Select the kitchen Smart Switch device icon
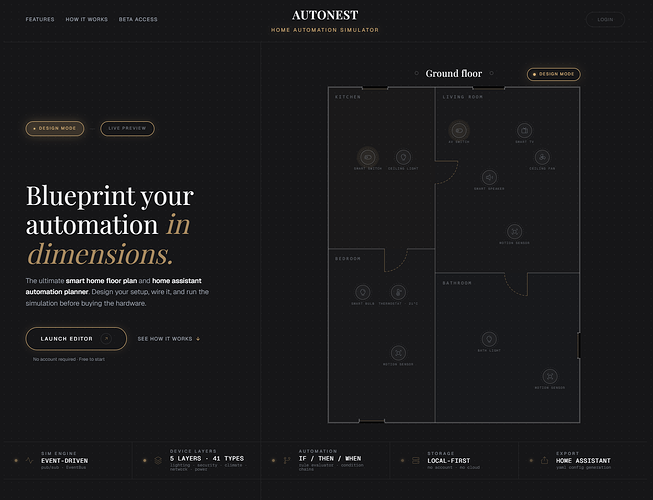 (368, 157)
